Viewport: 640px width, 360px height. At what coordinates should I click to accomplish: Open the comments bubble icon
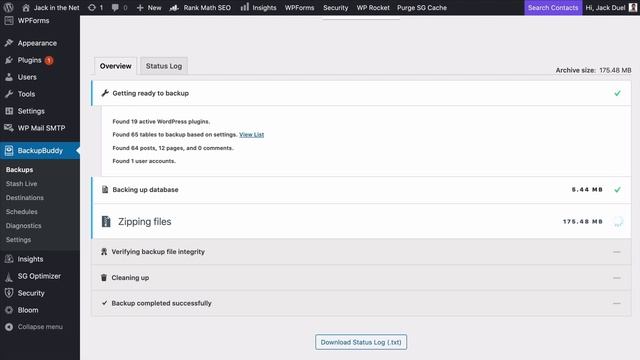click(115, 7)
